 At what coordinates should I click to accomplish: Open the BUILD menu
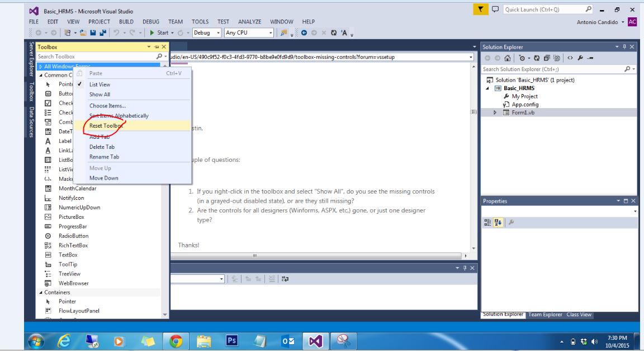[126, 22]
